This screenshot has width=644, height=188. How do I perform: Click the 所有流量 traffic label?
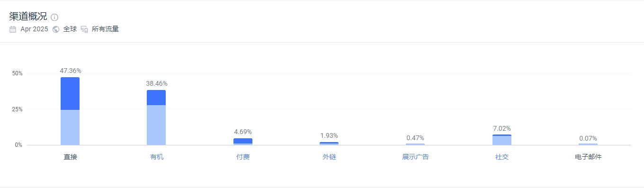click(105, 29)
